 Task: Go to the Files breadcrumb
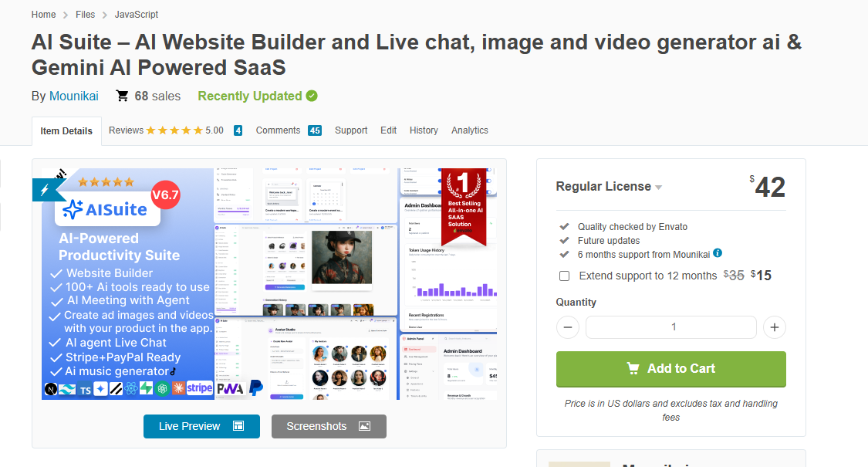pos(85,15)
